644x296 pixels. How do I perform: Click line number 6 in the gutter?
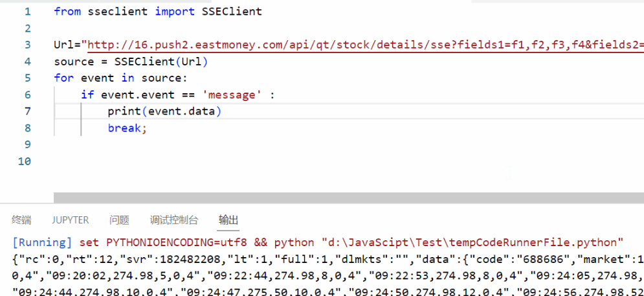[27, 95]
